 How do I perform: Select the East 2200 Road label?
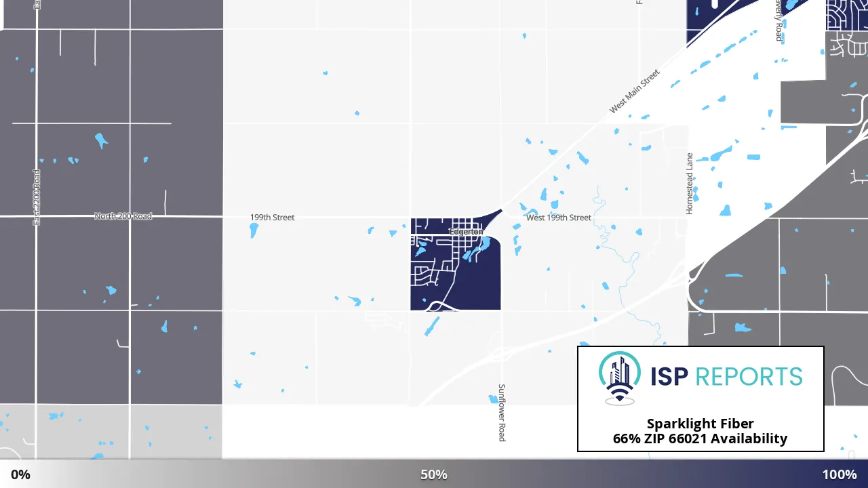(x=37, y=197)
